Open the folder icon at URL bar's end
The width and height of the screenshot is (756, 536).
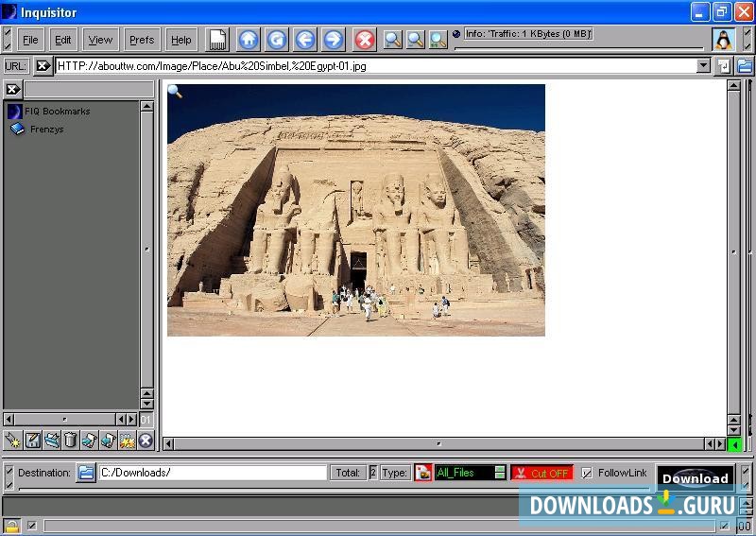[x=745, y=66]
